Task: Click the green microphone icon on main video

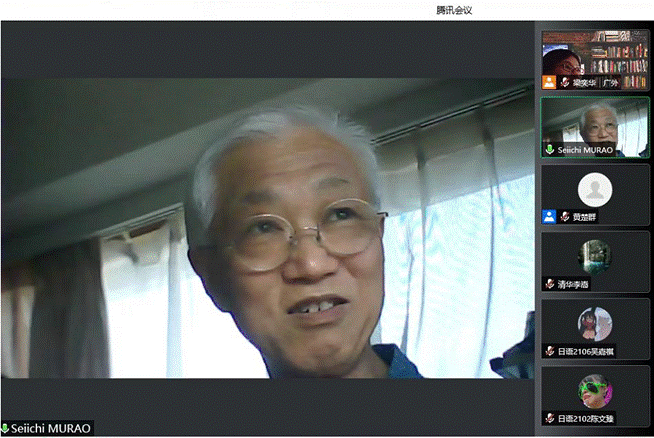Action: pyautogui.click(x=5, y=428)
